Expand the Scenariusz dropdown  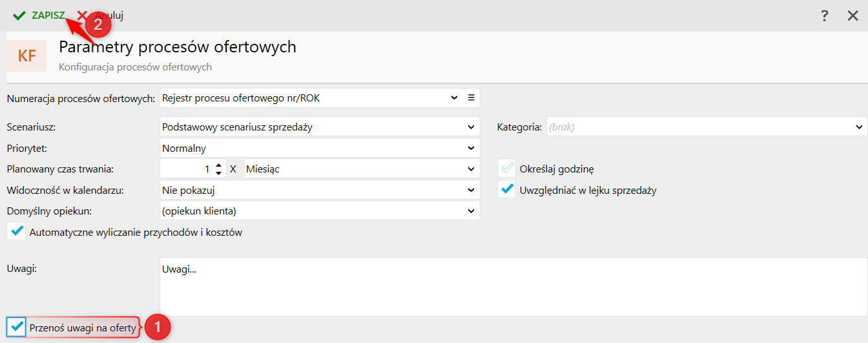click(x=471, y=127)
